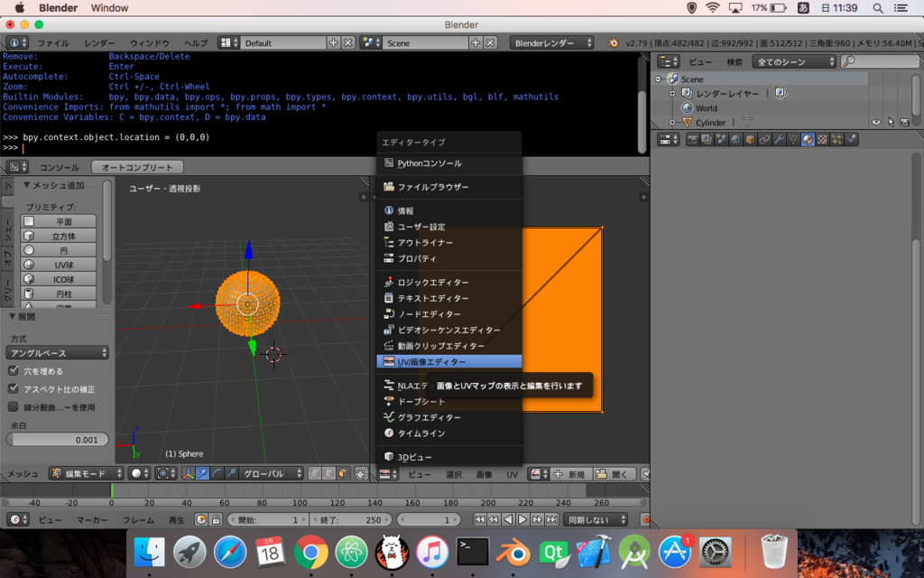Screen dimensions: 924x578
Task: Enable the 細分割曲面 use checkbox
Action: click(x=13, y=407)
